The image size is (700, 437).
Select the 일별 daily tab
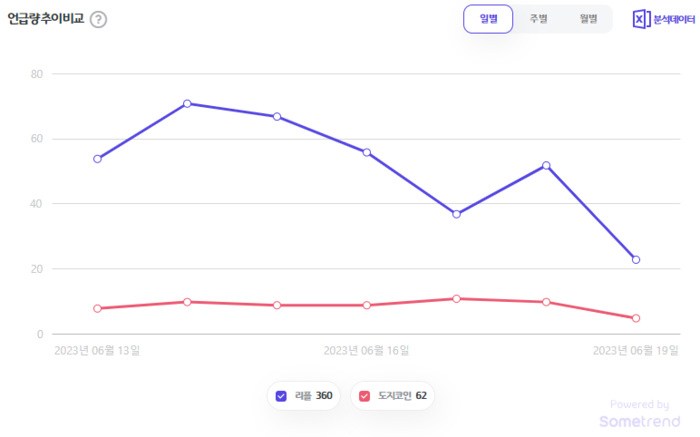[x=488, y=19]
